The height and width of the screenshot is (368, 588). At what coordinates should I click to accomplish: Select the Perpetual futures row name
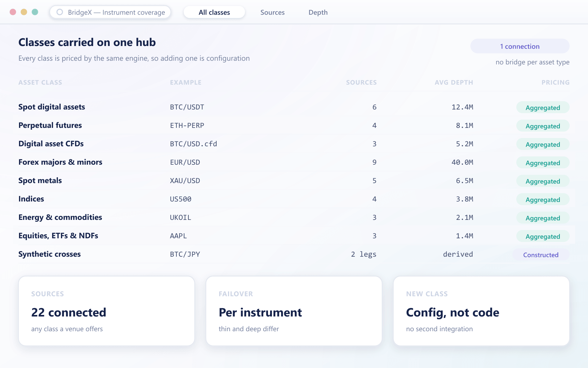[x=50, y=125]
